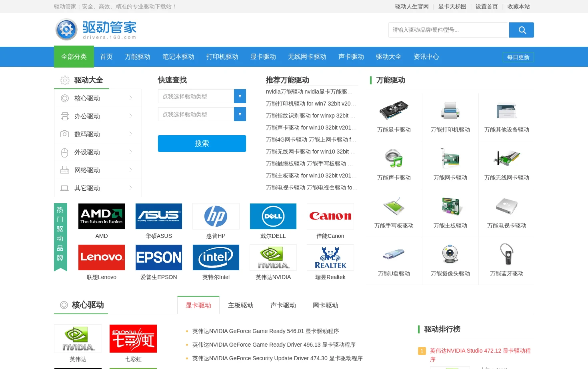Open 打印机驱动 navigation item
Screen dimensions: 588x369
click(222, 57)
